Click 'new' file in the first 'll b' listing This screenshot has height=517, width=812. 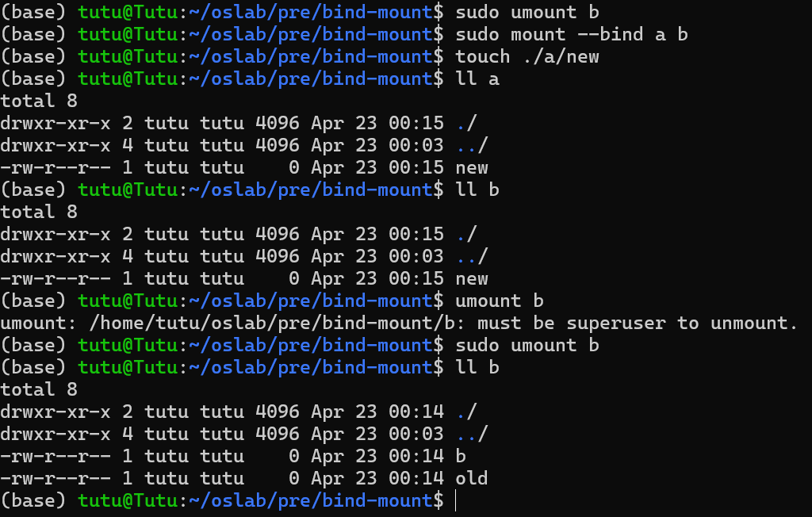(472, 278)
